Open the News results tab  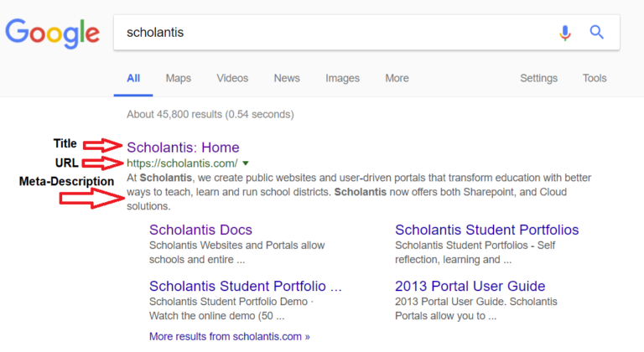pos(287,78)
